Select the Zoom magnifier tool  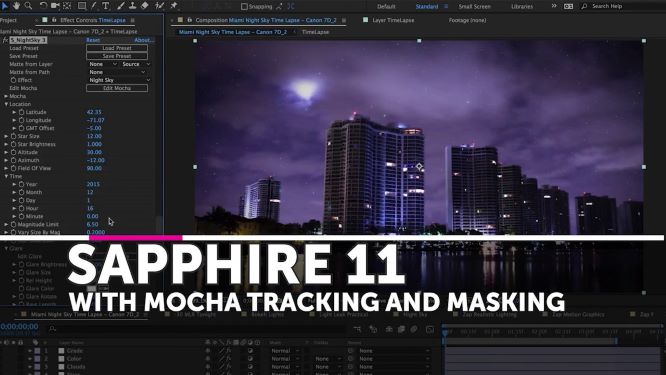[x=28, y=6]
